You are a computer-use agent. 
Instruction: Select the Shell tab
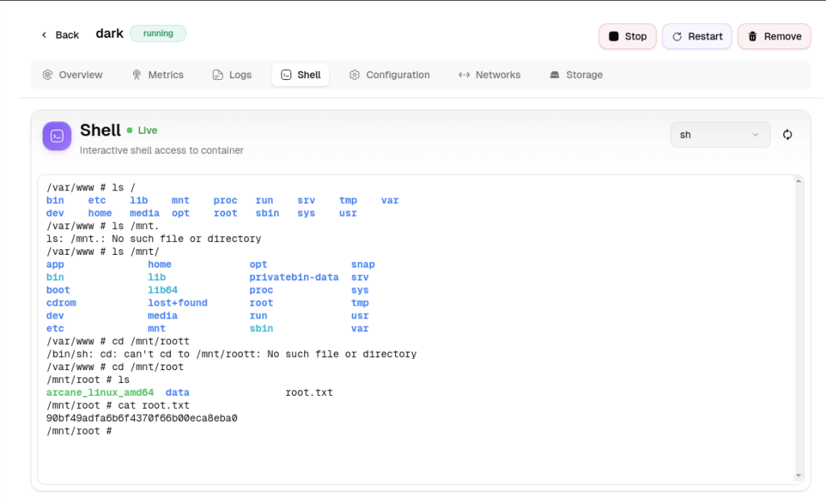[301, 75]
